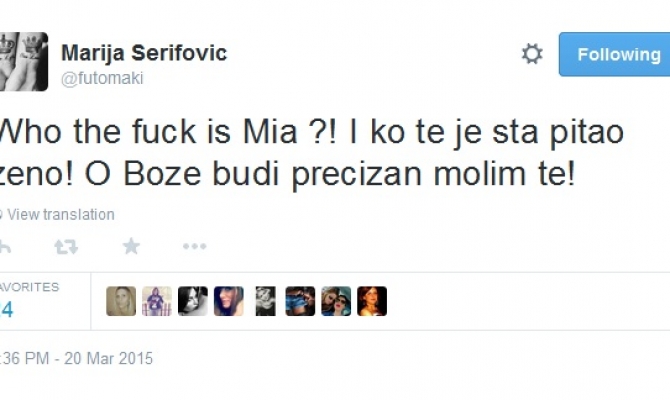Click the sixth favoriter avatar thumbnail
The width and height of the screenshot is (670, 400).
[x=300, y=301]
